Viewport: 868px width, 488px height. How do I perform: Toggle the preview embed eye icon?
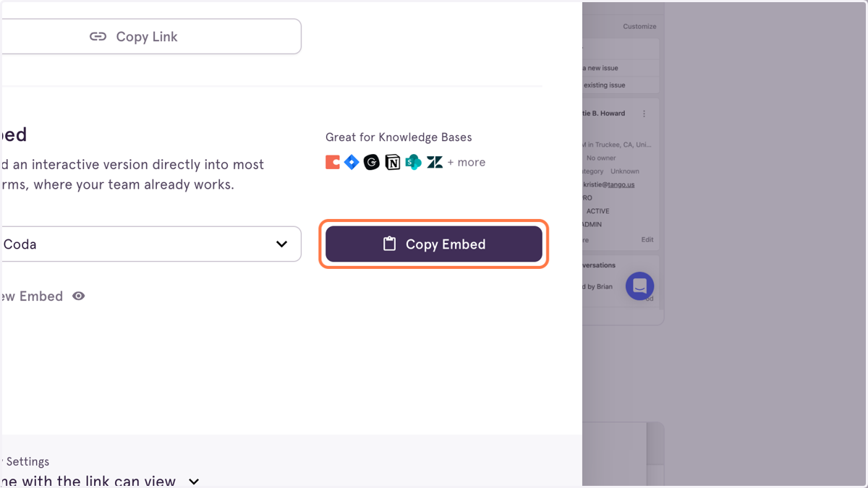79,296
